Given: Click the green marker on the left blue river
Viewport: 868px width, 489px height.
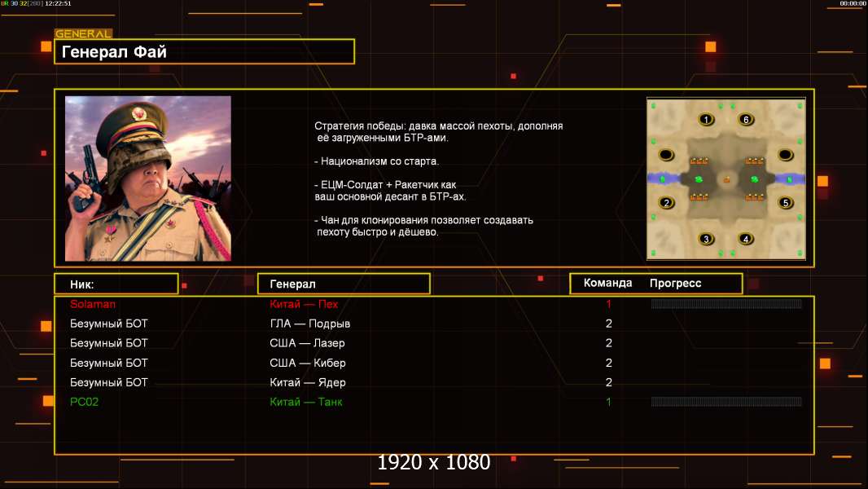Looking at the screenshot, I should [663, 178].
